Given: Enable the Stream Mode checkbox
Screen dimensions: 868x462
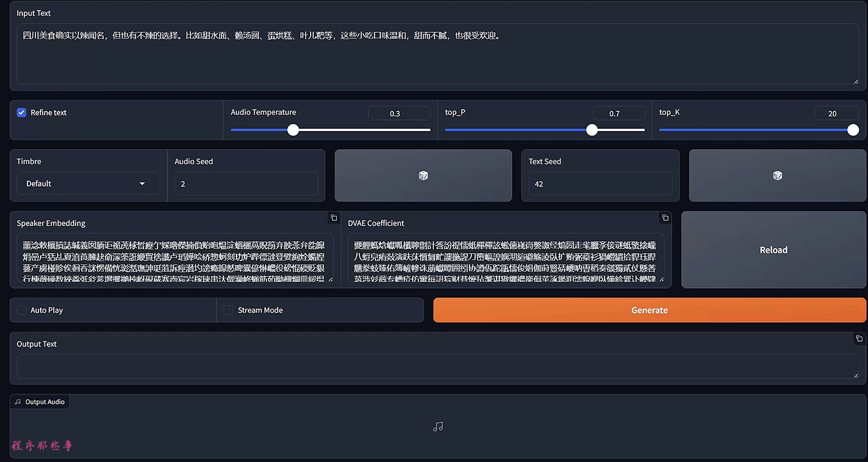Looking at the screenshot, I should (229, 310).
